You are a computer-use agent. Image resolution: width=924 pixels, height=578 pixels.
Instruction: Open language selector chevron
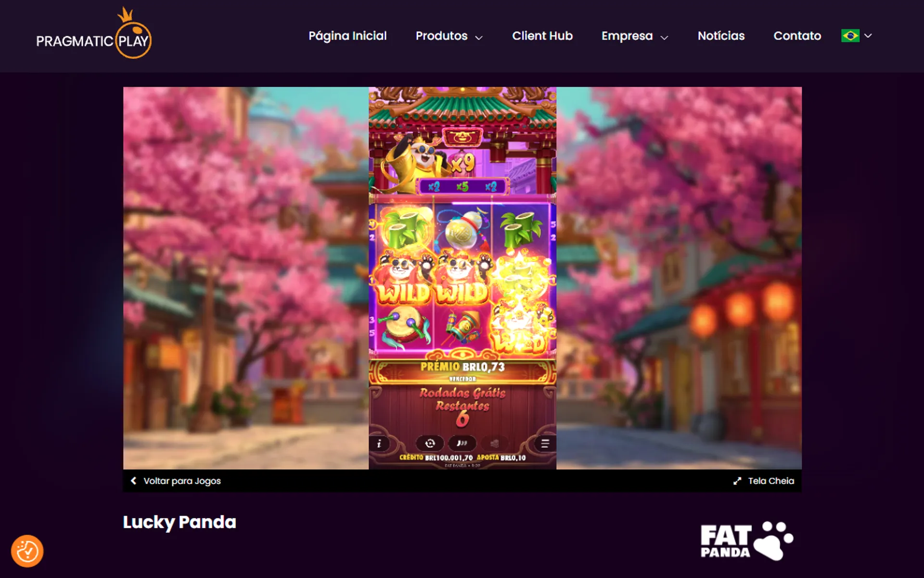point(868,36)
